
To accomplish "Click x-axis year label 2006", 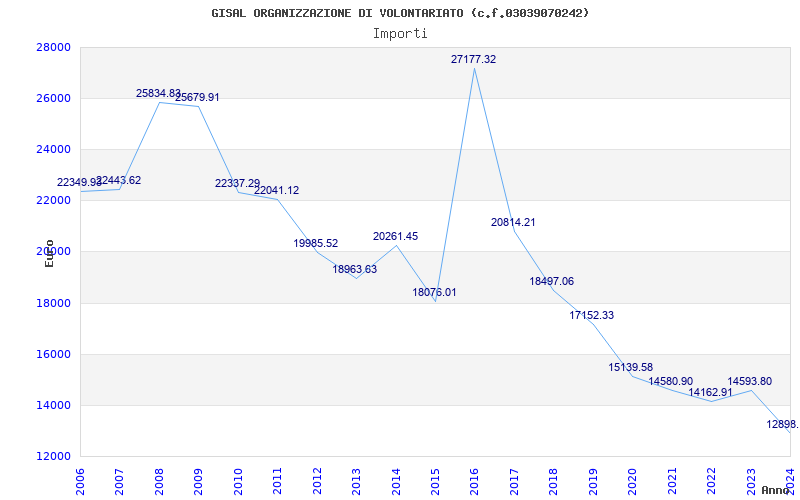I will [x=81, y=482].
